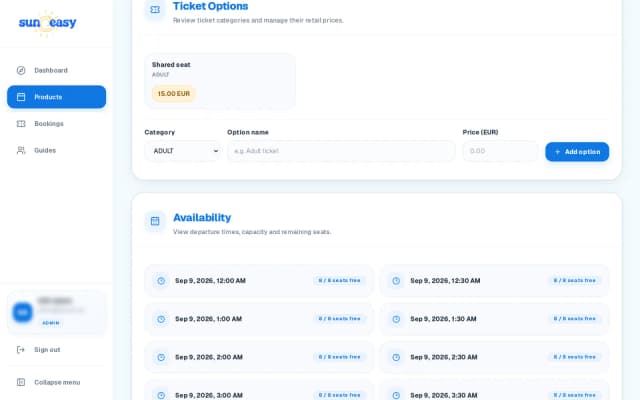The height and width of the screenshot is (400, 640).
Task: Click the Availability heading
Action: coord(202,218)
